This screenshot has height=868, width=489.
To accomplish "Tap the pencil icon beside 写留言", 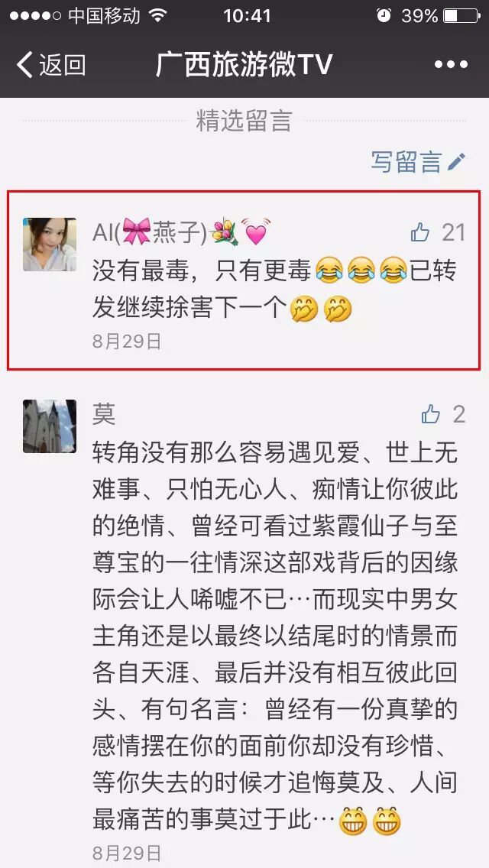I will pyautogui.click(x=457, y=161).
